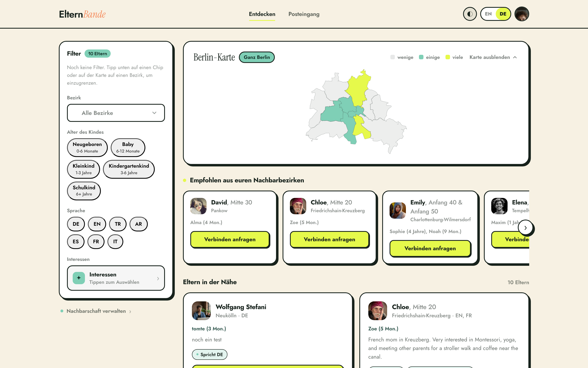The image size is (588, 368).
Task: Toggle the Kleinkind 1-3 Jahre chip
Action: pyautogui.click(x=83, y=169)
